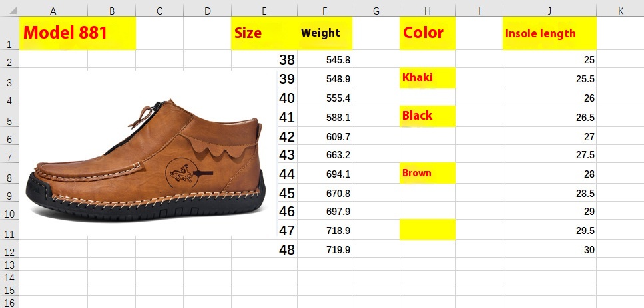This screenshot has width=644, height=308.
Task: Click the red Color header cell
Action: 427,33
